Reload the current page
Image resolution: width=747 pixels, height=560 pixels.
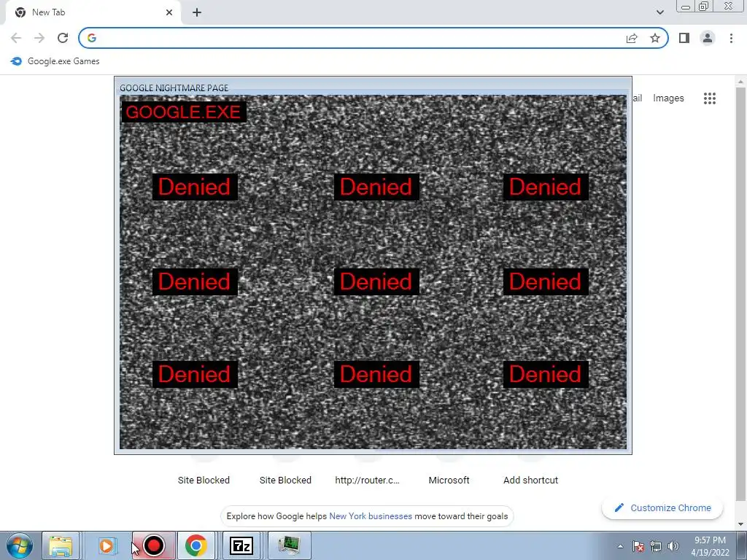coord(63,38)
